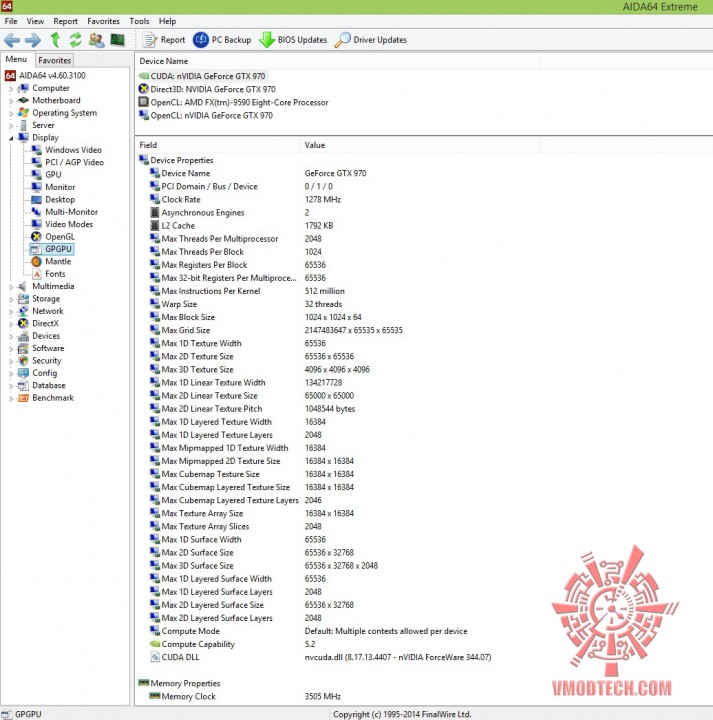Select the Clock Rate row
Image resolution: width=713 pixels, height=720 pixels.
pos(246,200)
